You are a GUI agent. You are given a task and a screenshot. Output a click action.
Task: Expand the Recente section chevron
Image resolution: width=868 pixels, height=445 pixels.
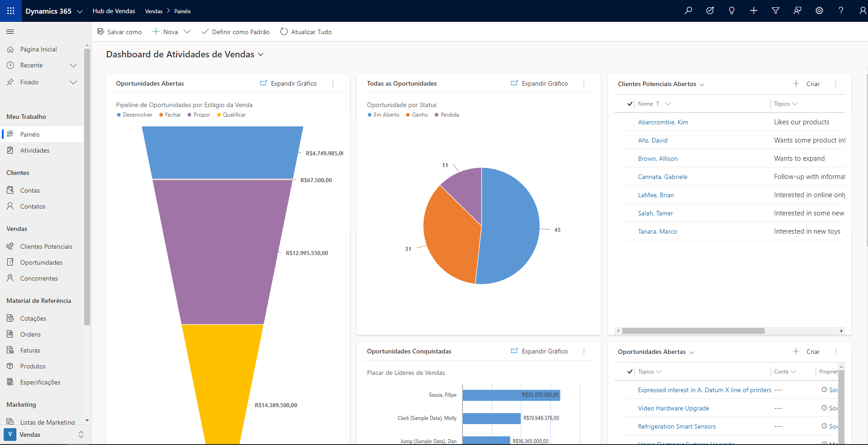click(73, 65)
